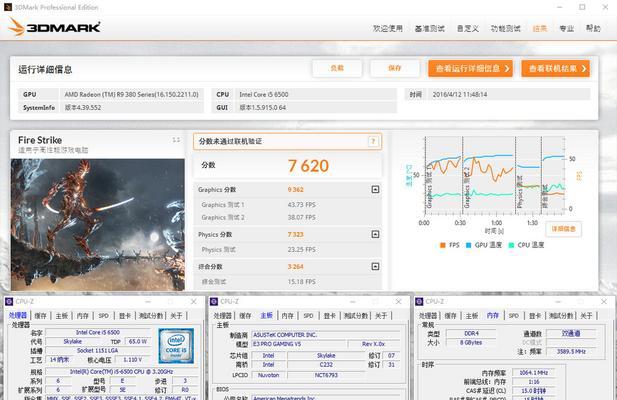Click the 3589.5 MHz frequency field
Screen dimensions: 617x400
pyautogui.click(x=571, y=352)
